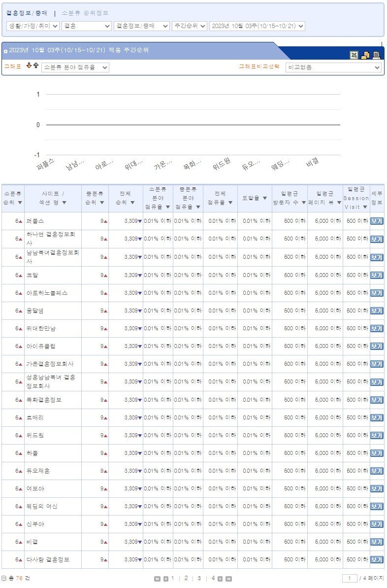Go to the next page using the arrow icon
The width and height of the screenshot is (387, 588).
click(220, 579)
